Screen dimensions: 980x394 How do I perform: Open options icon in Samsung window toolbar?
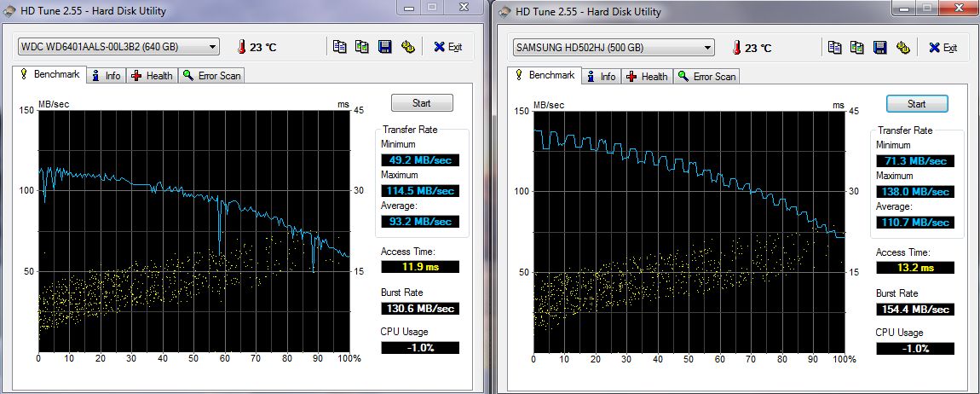(x=902, y=47)
